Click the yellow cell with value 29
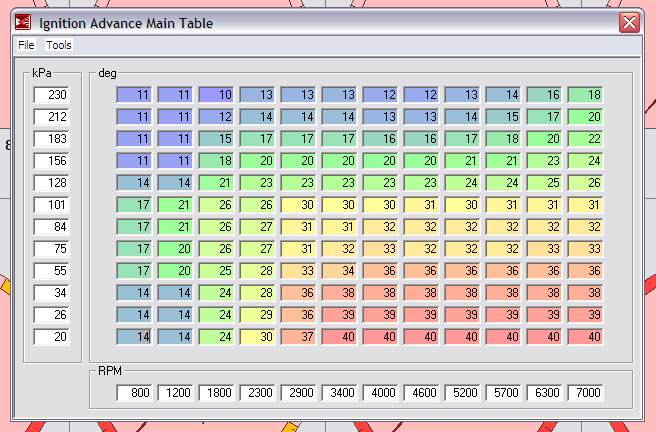The width and height of the screenshot is (656, 432). click(x=257, y=314)
